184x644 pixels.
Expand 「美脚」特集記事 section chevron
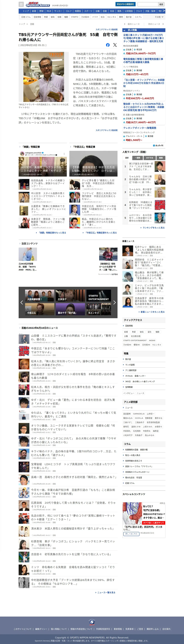[x=20, y=147]
